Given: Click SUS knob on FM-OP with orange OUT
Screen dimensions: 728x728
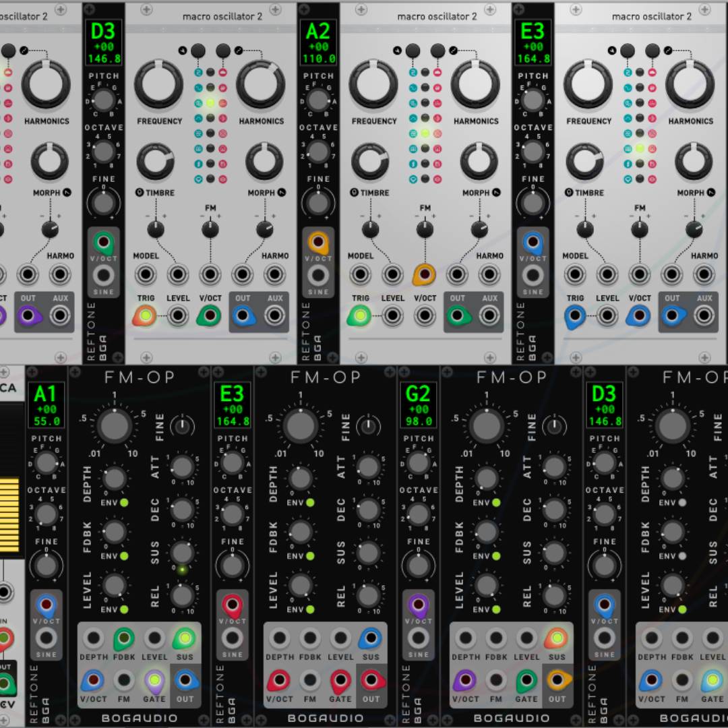Looking at the screenshot, I should pos(554,553).
